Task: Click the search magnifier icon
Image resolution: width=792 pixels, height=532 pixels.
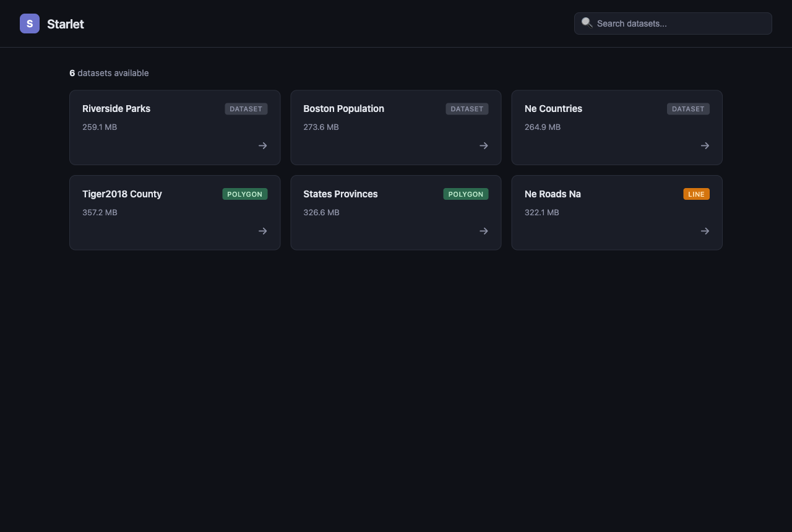Action: tap(587, 23)
